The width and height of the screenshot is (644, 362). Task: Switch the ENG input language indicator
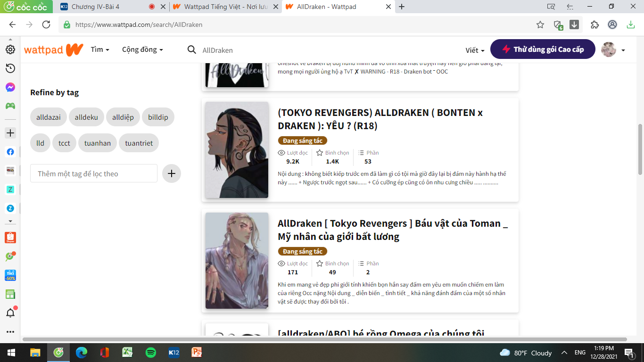point(580,353)
